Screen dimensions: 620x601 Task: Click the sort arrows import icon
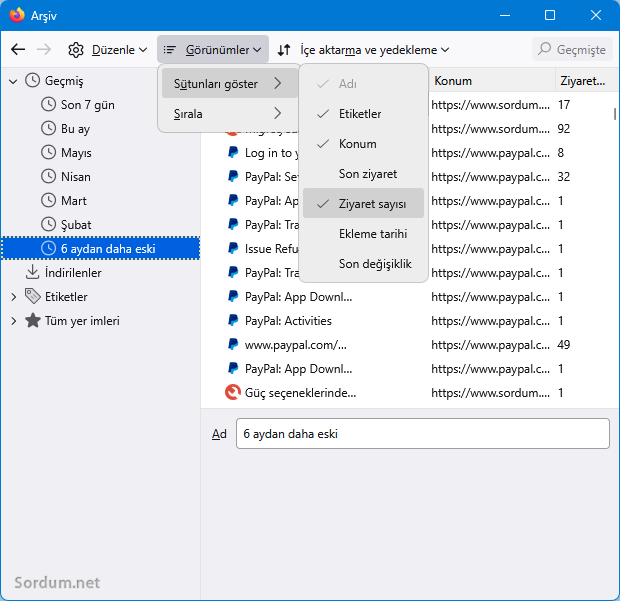pyautogui.click(x=284, y=50)
